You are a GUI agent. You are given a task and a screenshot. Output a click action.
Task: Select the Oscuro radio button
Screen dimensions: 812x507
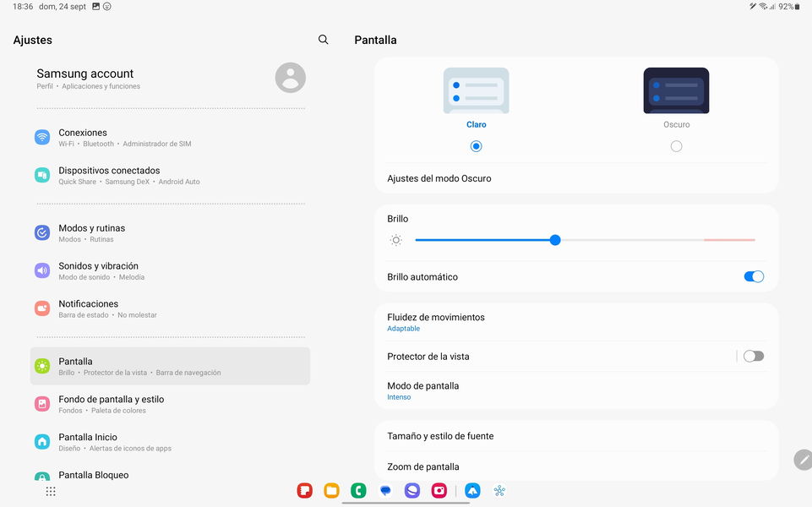(x=676, y=146)
